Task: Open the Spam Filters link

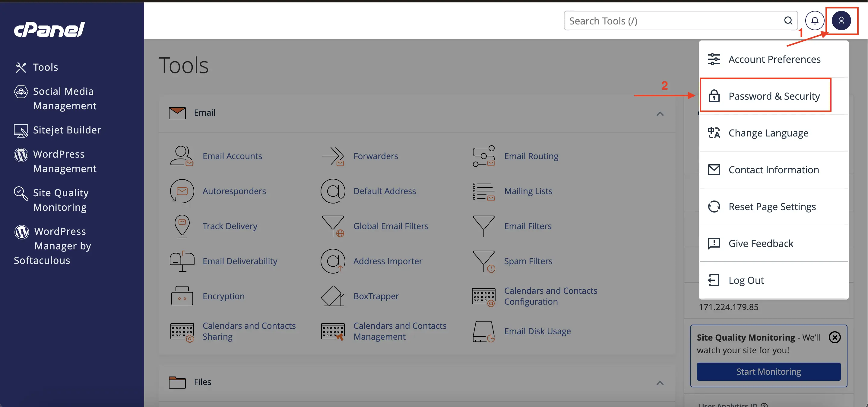Action: pyautogui.click(x=528, y=261)
